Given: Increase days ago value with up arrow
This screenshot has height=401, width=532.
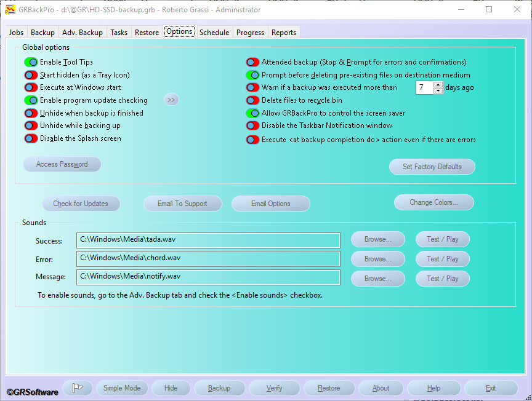Looking at the screenshot, I should [438, 84].
